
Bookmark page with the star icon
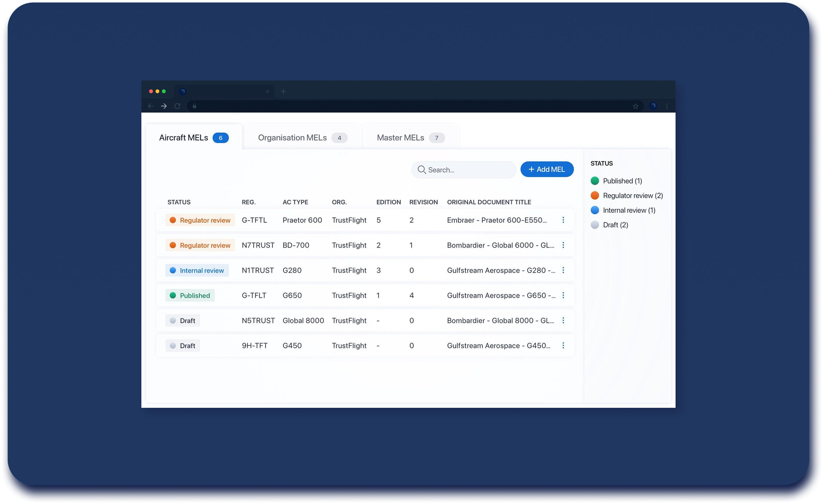tap(635, 106)
